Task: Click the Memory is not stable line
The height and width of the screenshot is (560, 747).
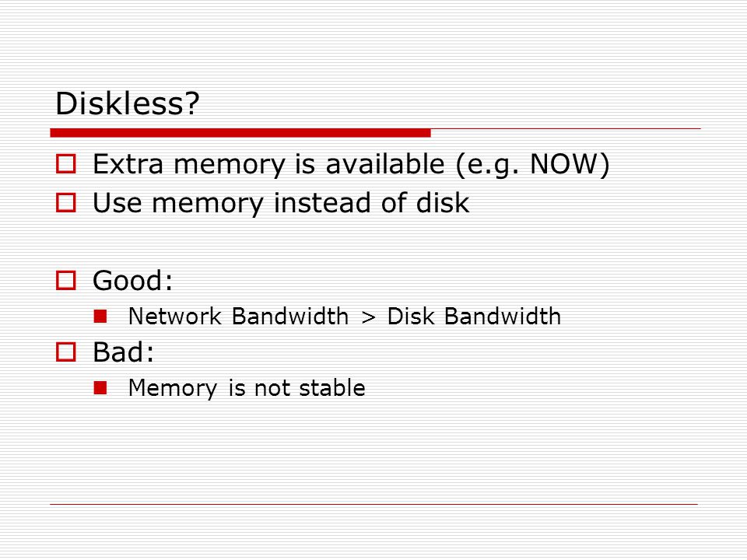Action: click(x=247, y=388)
